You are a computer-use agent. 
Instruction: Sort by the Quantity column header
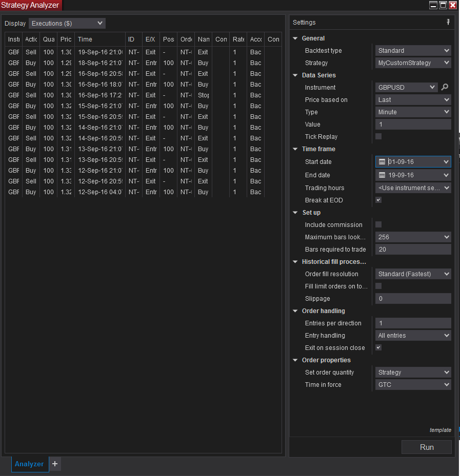click(49, 39)
